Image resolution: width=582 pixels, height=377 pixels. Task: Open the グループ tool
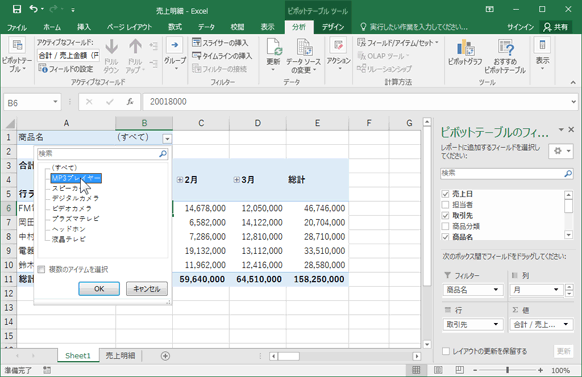click(175, 54)
